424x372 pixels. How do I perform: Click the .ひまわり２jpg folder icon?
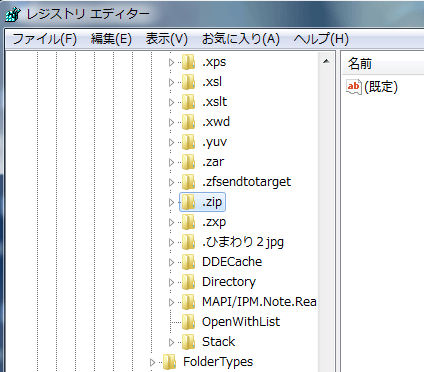(188, 242)
